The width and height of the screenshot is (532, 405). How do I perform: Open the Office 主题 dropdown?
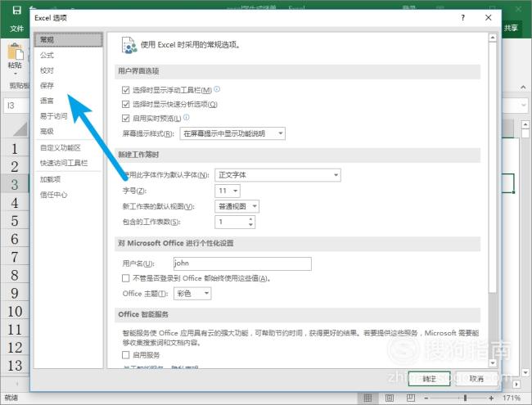192,294
